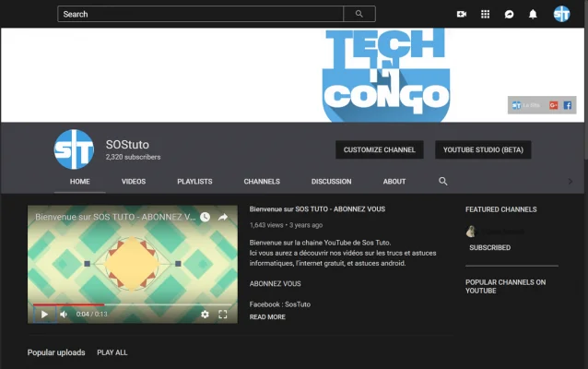588x369 pixels.
Task: Open the YouTube apps grid icon
Action: pos(486,14)
